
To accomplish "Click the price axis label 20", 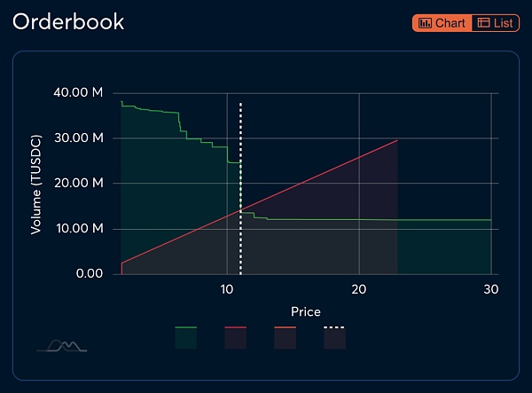I will click(x=359, y=290).
